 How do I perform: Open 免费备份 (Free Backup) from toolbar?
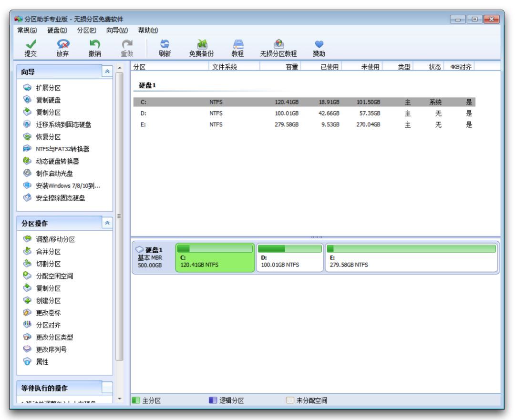[201, 44]
